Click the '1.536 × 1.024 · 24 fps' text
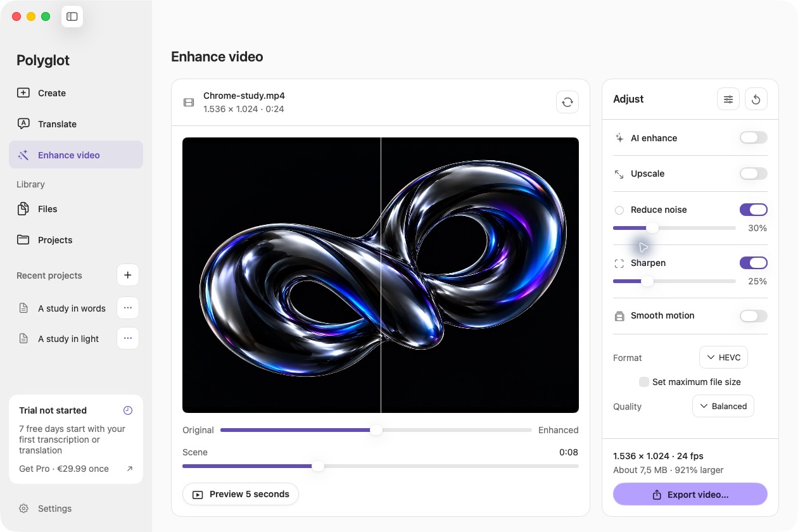 (658, 456)
